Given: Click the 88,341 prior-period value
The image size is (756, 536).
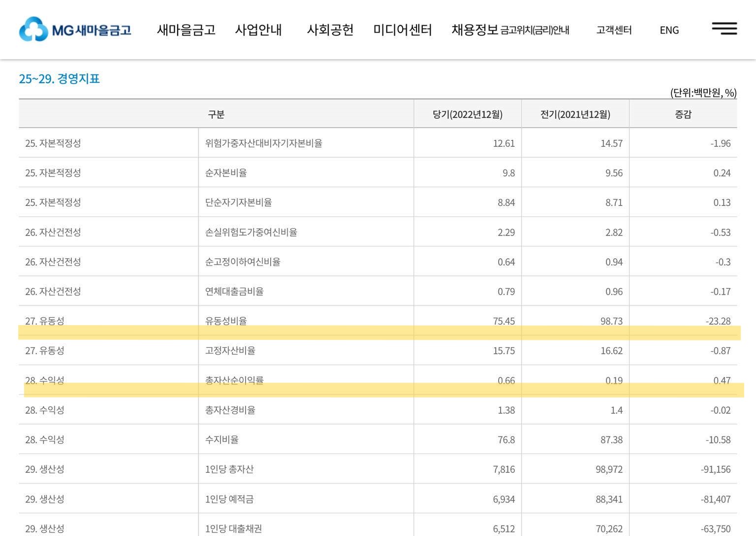Looking at the screenshot, I should tap(609, 500).
